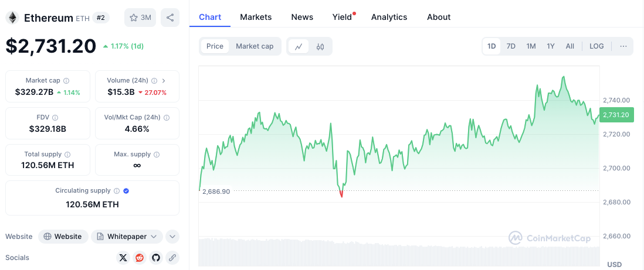
Task: Switch to candlestick chart view
Action: coord(320,46)
